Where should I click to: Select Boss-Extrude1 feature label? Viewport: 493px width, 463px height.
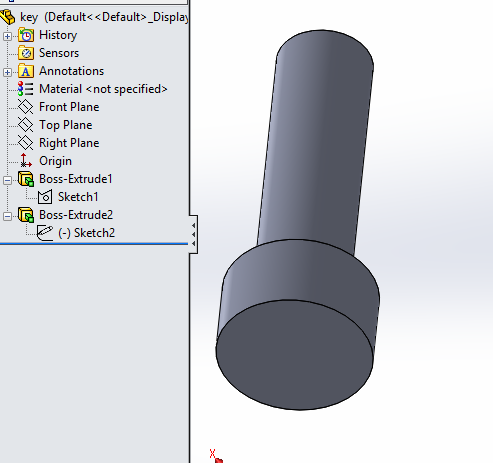click(76, 179)
